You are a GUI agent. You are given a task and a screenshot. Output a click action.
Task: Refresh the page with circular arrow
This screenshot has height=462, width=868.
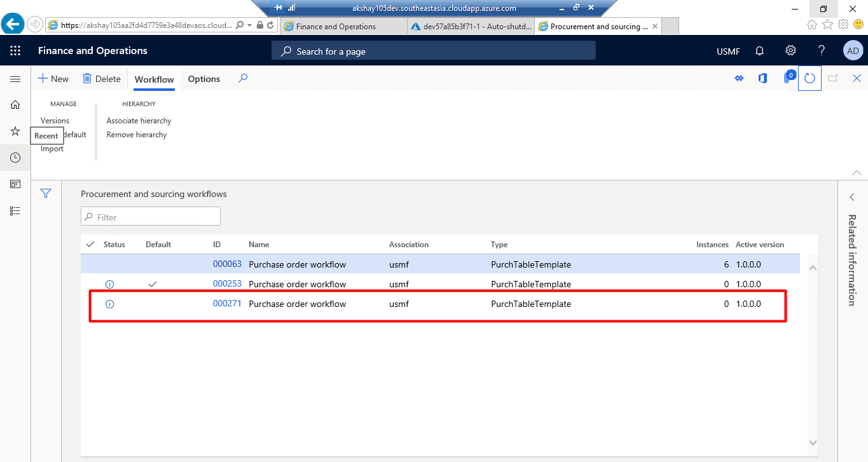click(x=809, y=78)
